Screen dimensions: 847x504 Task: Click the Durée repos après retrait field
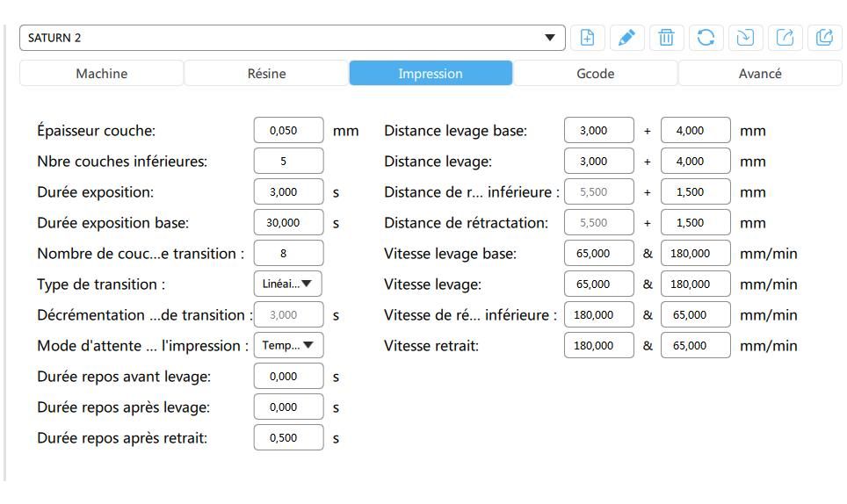tap(288, 437)
